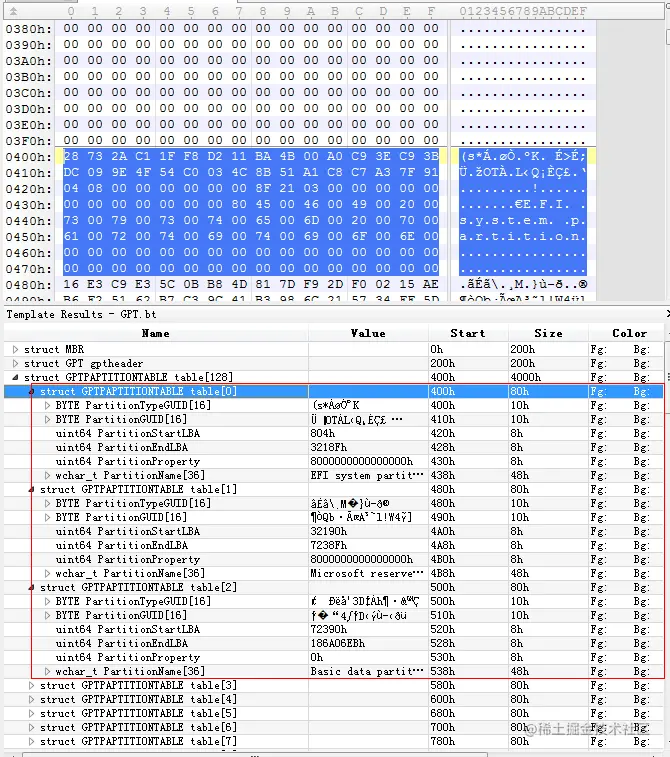Select uint64 PartitionStartLBA row at 420h

pyautogui.click(x=334, y=433)
